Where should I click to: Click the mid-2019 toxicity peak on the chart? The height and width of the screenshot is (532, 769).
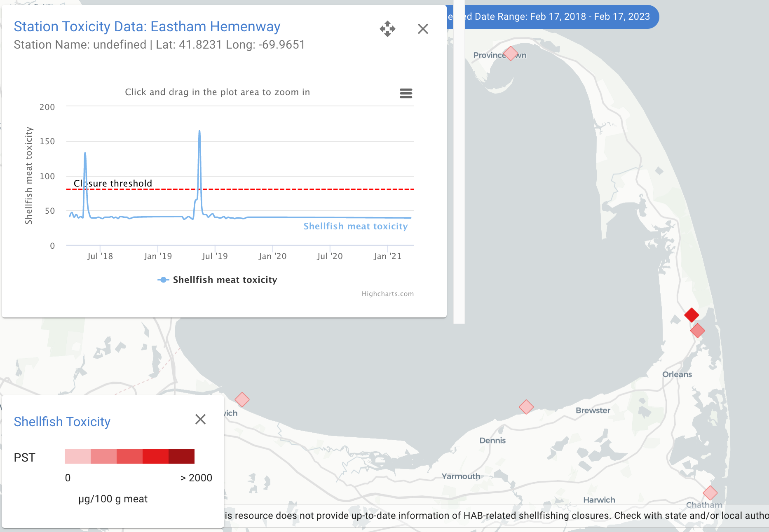200,131
